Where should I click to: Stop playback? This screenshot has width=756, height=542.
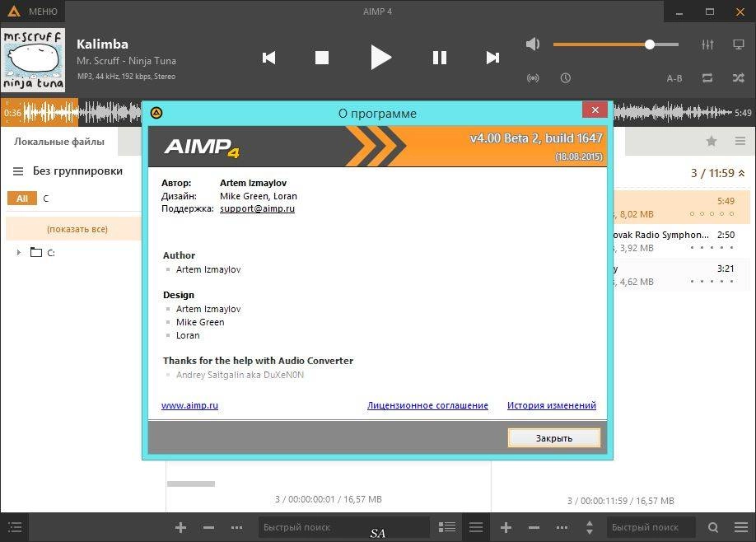pyautogui.click(x=322, y=58)
